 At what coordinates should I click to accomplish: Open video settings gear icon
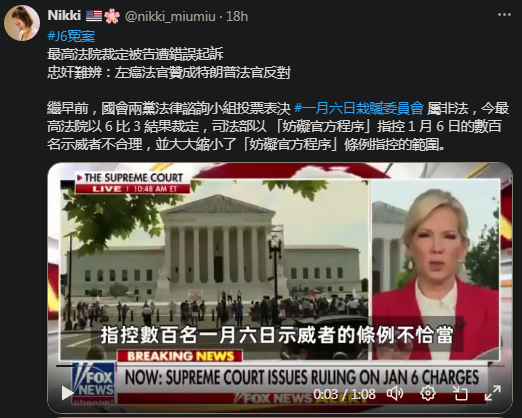tap(428, 394)
